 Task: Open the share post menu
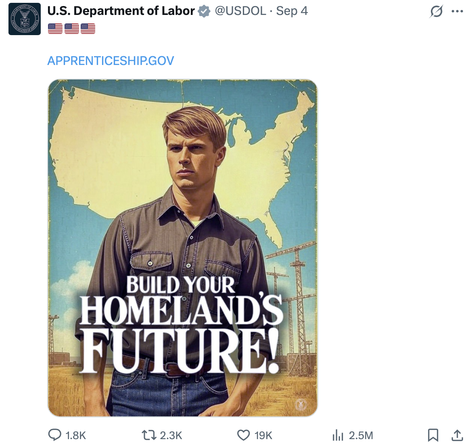[457, 435]
